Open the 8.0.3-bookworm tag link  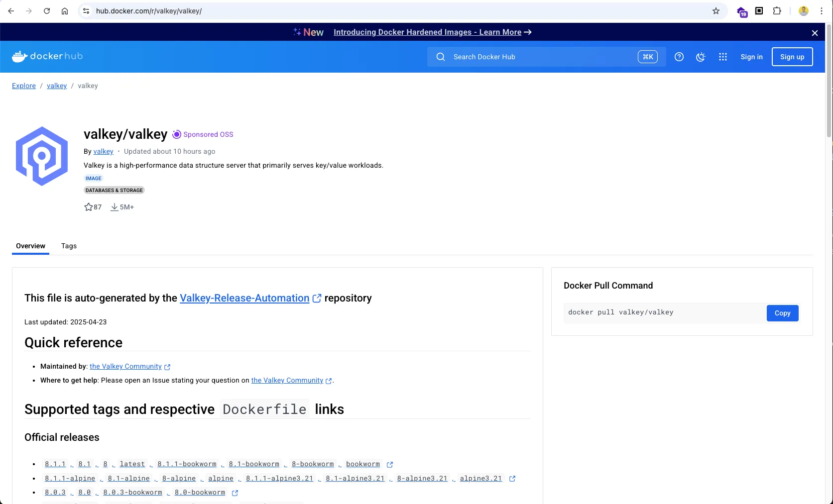pyautogui.click(x=132, y=492)
